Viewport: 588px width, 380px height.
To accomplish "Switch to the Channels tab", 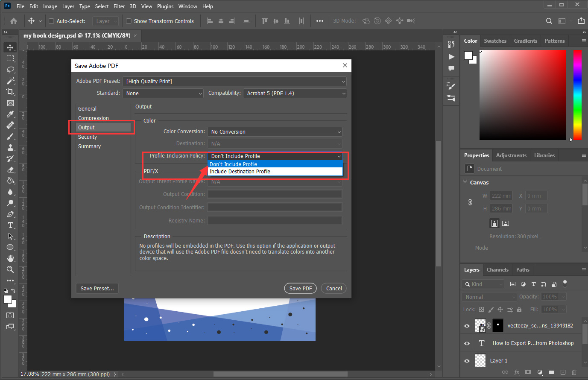I will pyautogui.click(x=497, y=270).
